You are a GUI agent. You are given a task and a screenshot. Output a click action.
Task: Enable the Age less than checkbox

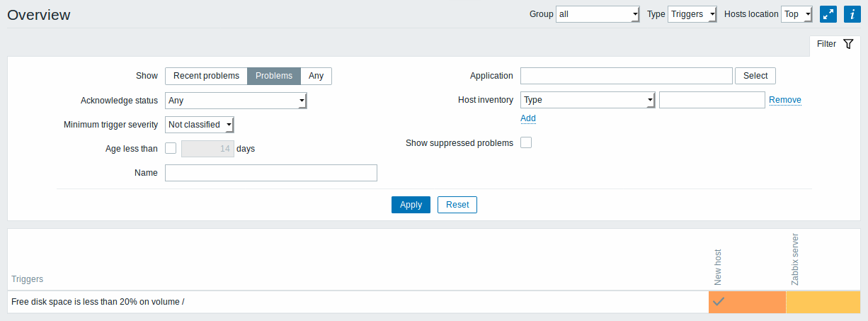coord(171,148)
